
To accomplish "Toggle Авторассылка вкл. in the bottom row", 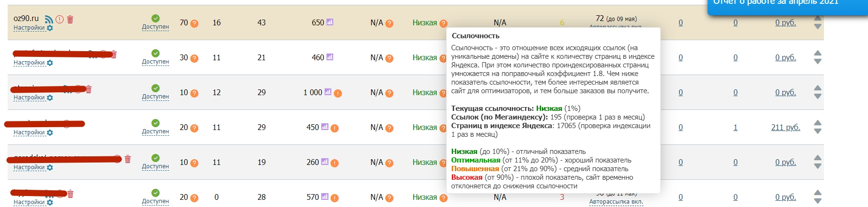I will pos(616,202).
